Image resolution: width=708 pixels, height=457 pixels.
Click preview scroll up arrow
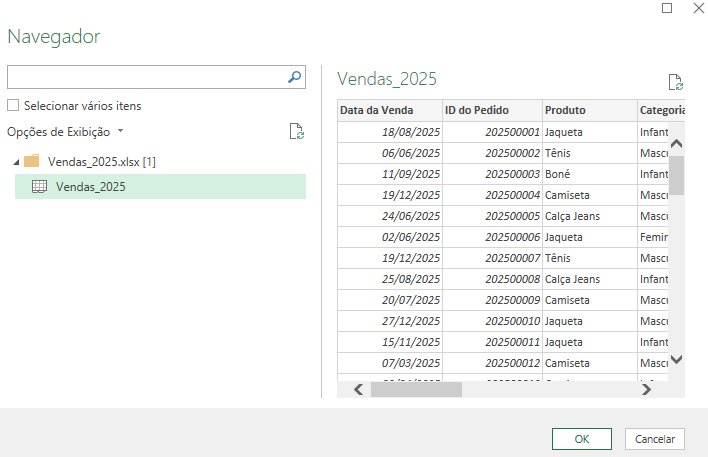pyautogui.click(x=676, y=144)
